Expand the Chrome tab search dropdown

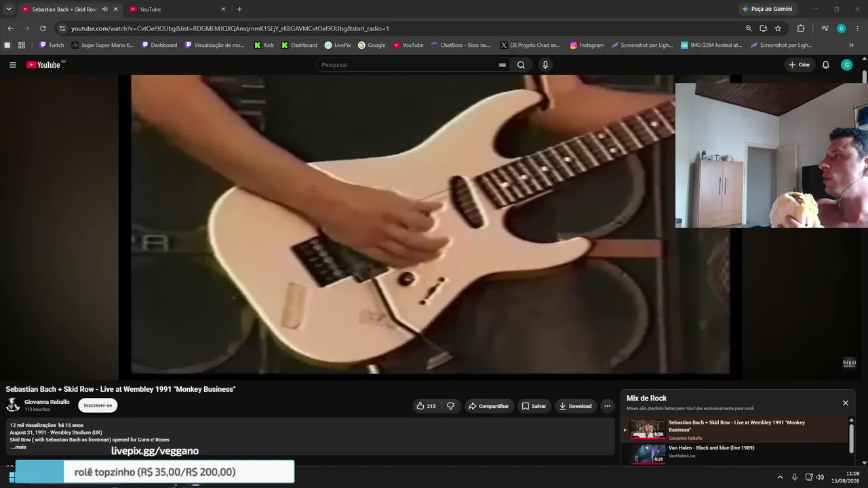tap(9, 9)
